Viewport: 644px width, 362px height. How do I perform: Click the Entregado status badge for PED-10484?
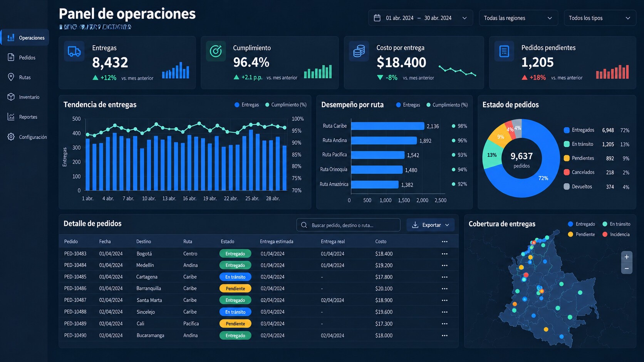pos(235,265)
